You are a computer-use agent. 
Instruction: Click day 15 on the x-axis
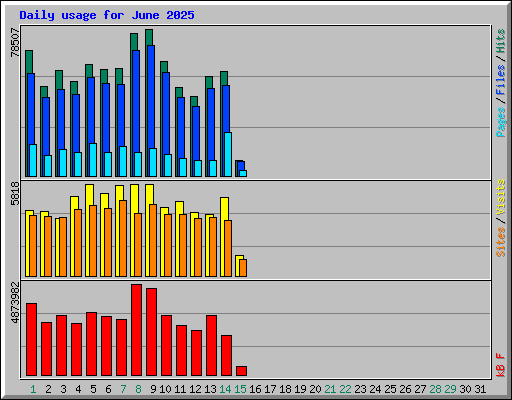pyautogui.click(x=240, y=389)
